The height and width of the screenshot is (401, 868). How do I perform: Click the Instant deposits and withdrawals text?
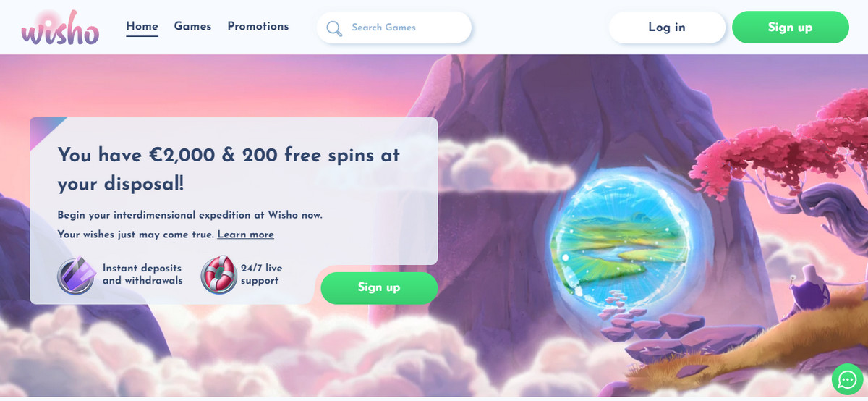[142, 274]
